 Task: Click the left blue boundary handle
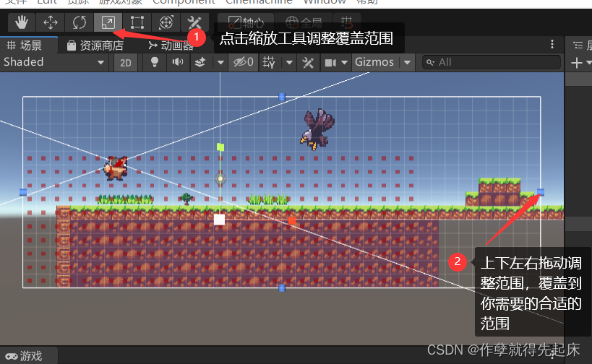pyautogui.click(x=23, y=192)
